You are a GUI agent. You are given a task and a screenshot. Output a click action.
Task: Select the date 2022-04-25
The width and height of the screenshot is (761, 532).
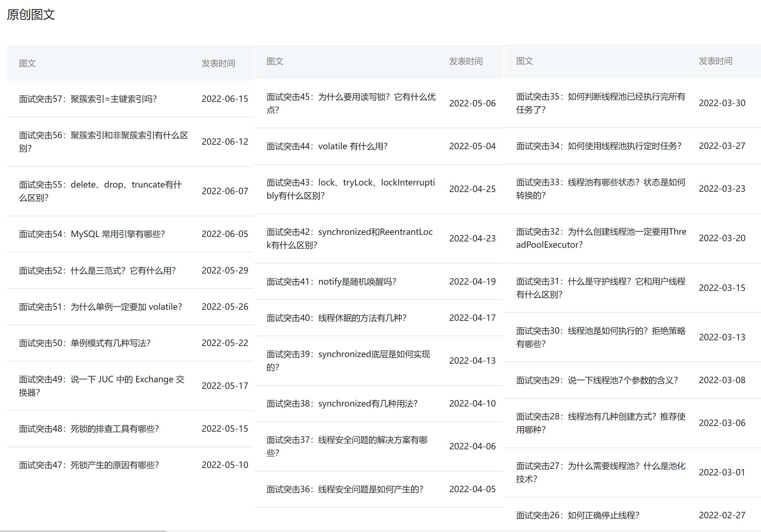(x=472, y=189)
